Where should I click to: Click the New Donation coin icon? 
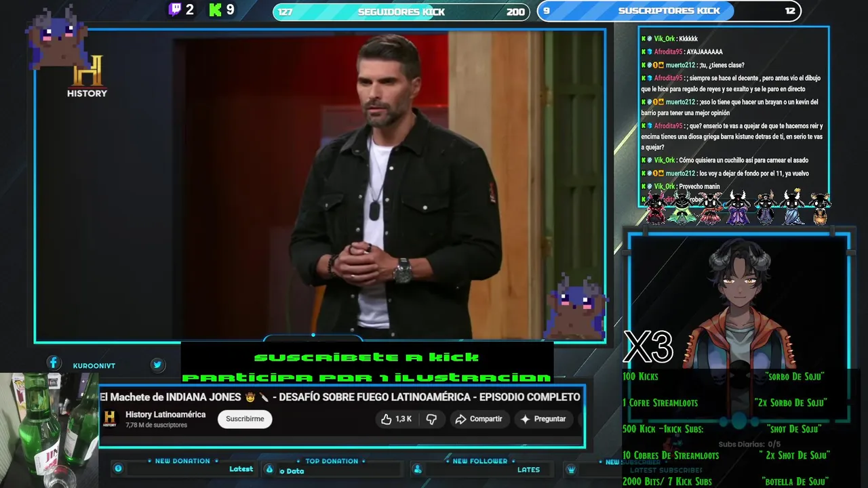point(118,468)
